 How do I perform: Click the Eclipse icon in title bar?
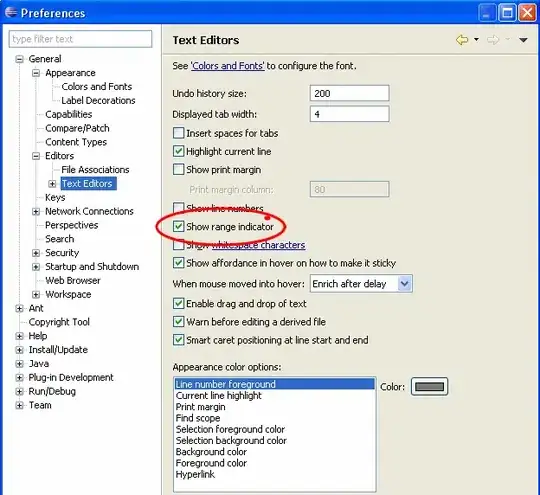click(x=11, y=12)
